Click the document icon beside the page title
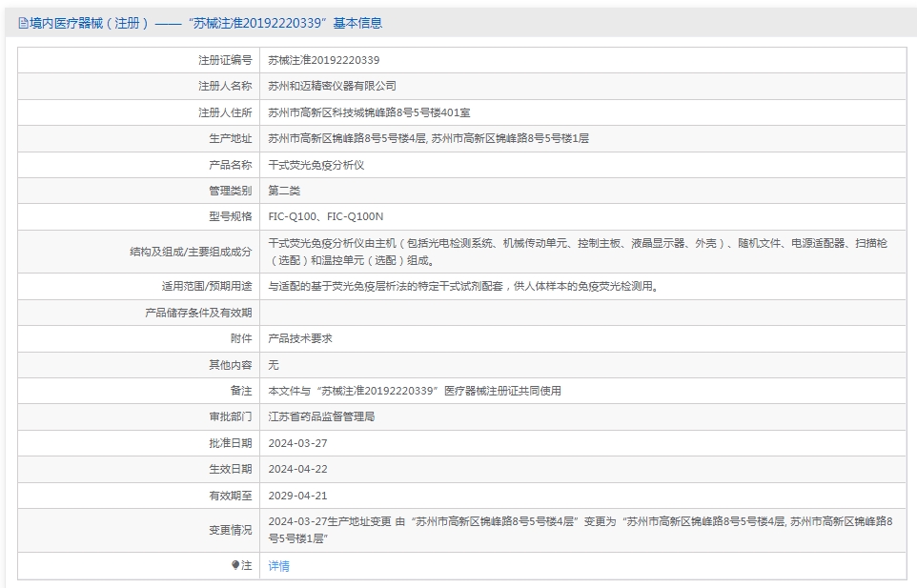The width and height of the screenshot is (917, 588). click(23, 24)
